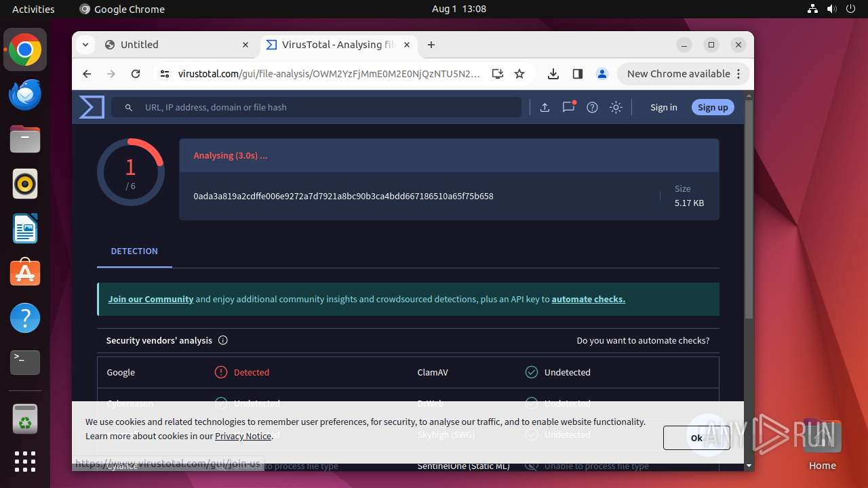
Task: Click Chrome back arrow
Action: (x=87, y=74)
